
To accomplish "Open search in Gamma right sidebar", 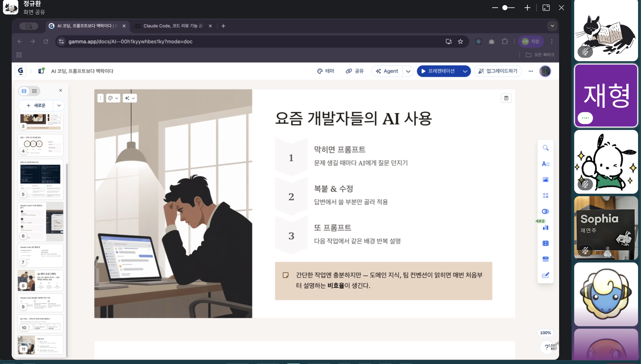I will (545, 148).
